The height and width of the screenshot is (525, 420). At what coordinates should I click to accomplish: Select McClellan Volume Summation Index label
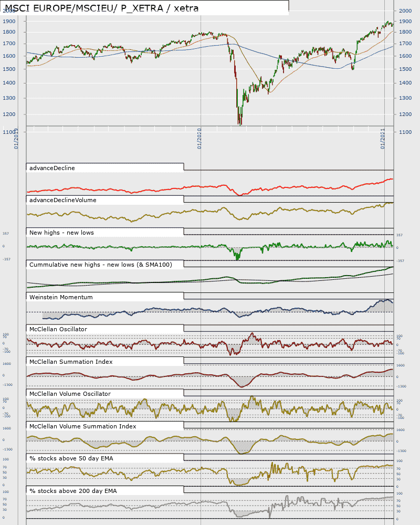coord(83,426)
